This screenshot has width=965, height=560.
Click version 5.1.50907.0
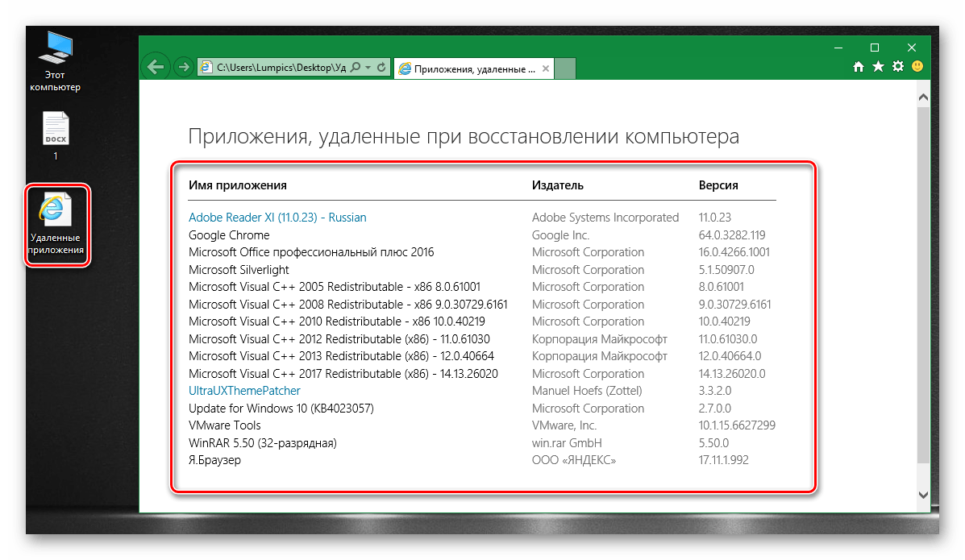726,270
